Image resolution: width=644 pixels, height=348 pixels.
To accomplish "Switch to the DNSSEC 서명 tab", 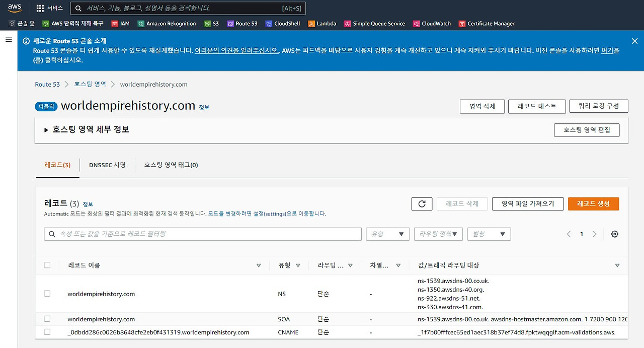I will click(107, 165).
